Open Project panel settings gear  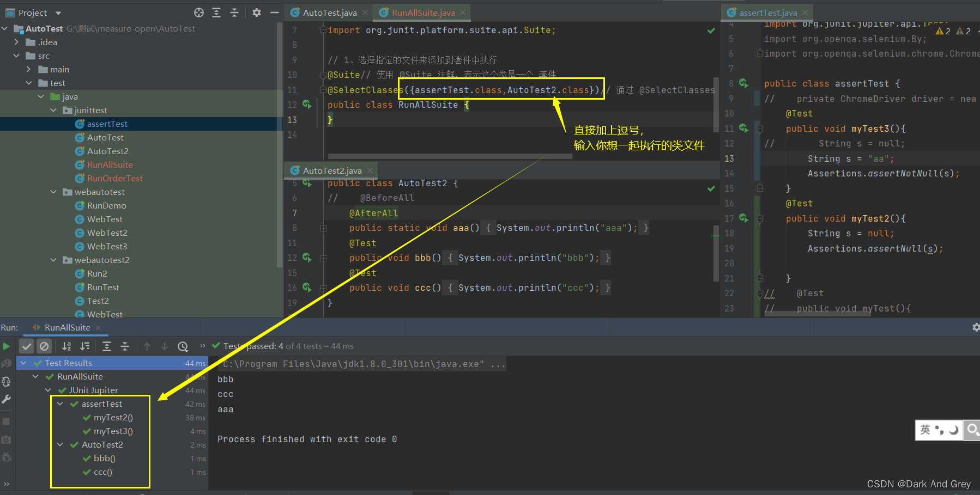(257, 13)
